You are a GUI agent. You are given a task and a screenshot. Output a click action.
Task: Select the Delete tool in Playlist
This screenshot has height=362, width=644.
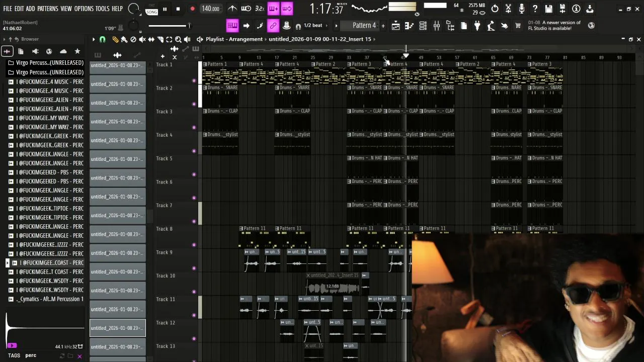(133, 39)
